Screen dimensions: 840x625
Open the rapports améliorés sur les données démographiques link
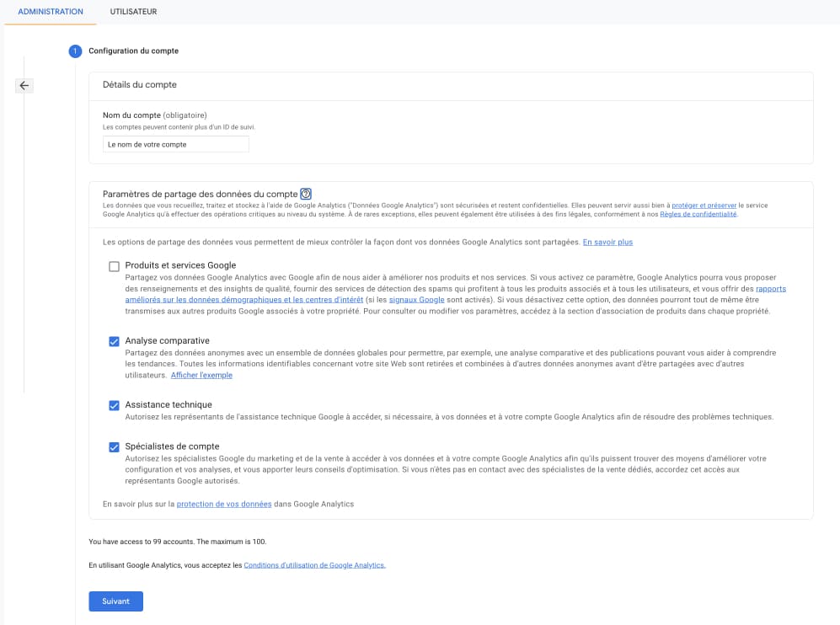click(244, 300)
